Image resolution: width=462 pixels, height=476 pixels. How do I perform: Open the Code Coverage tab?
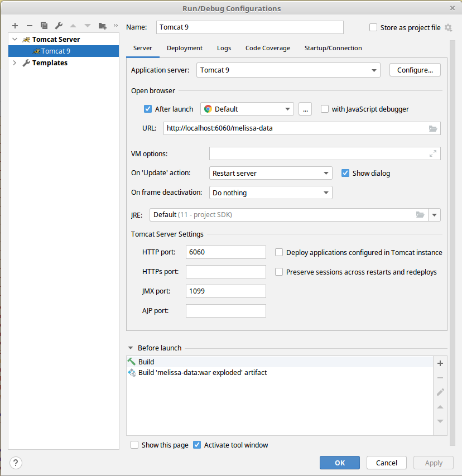(x=268, y=48)
